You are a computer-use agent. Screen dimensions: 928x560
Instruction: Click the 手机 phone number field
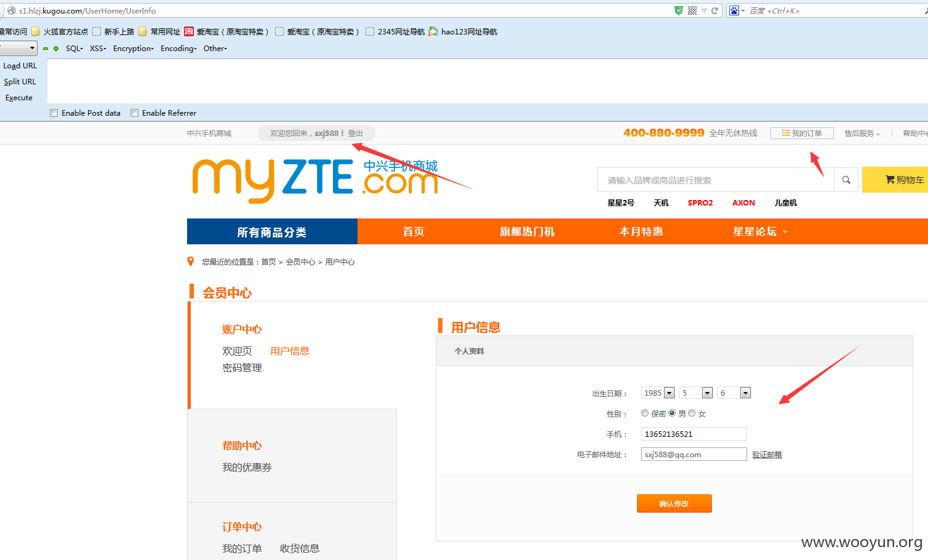[694, 434]
